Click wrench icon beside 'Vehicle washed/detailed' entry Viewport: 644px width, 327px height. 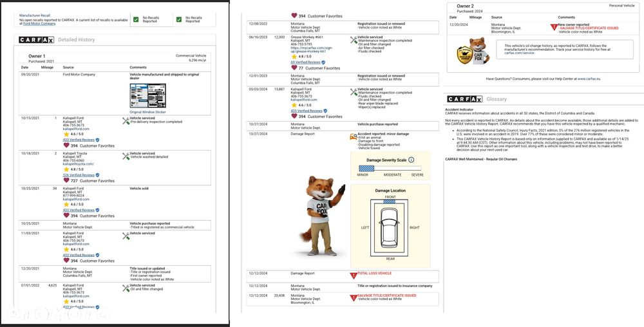(x=126, y=156)
